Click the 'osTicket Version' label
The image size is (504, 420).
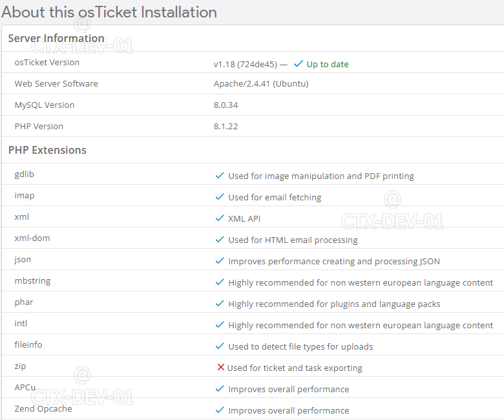click(47, 62)
